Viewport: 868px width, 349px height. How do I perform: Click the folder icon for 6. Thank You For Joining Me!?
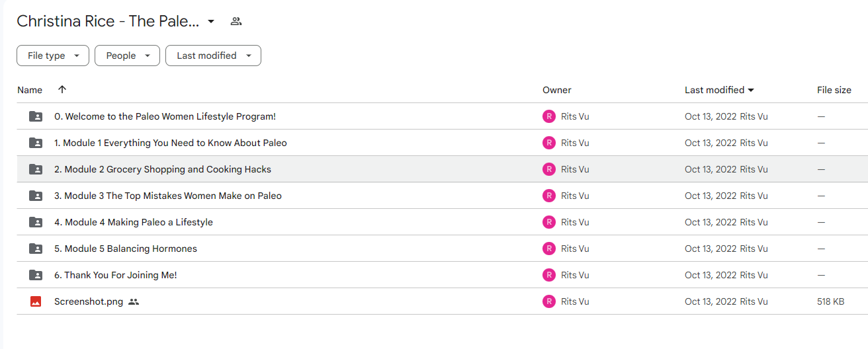36,275
